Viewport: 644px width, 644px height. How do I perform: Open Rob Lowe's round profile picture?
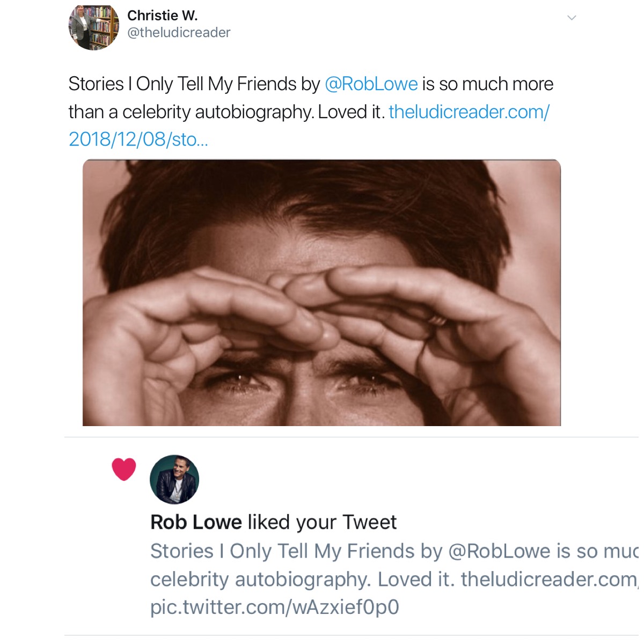pyautogui.click(x=174, y=479)
